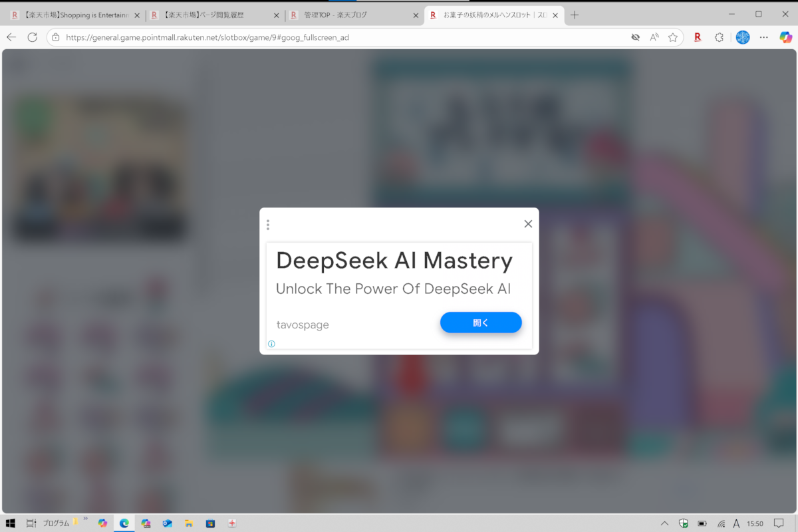Viewport: 798px width, 532px height.
Task: Toggle the IME input mode A indicator
Action: click(736, 523)
